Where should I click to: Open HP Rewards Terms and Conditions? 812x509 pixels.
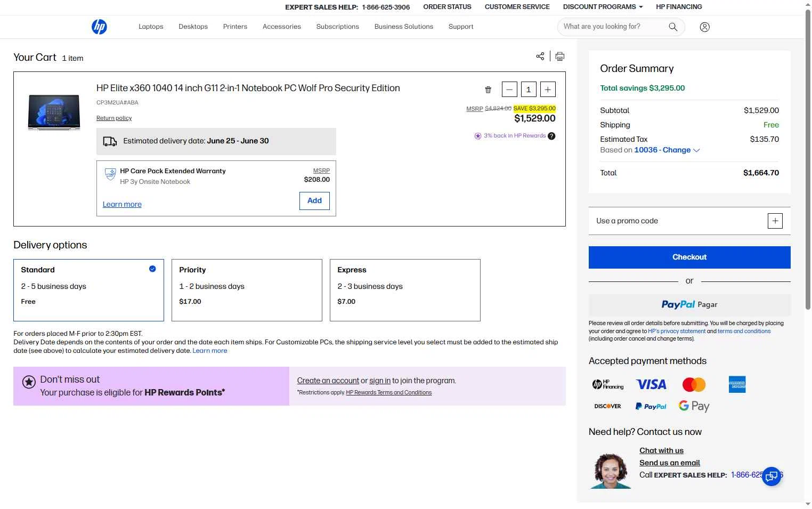[389, 393]
